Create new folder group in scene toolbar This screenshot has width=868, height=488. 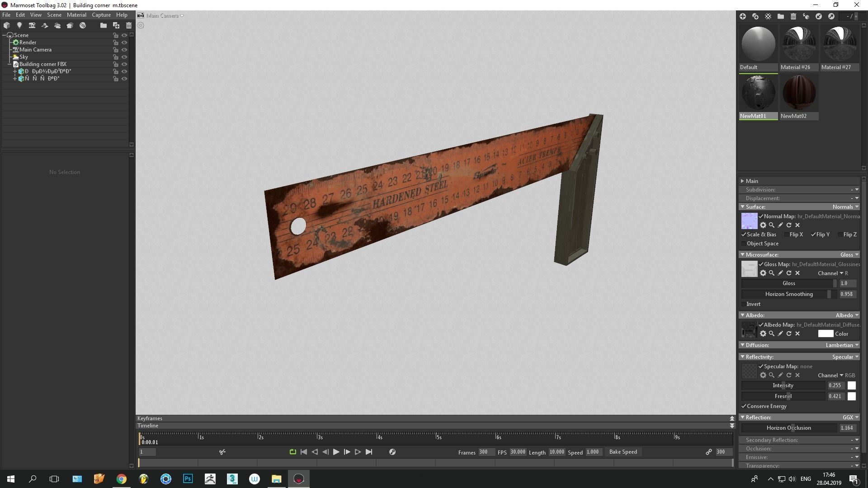(104, 25)
